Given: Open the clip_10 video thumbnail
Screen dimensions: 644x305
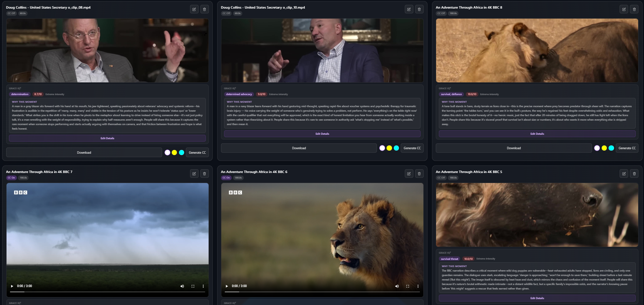Looking at the screenshot, I should (322, 50).
